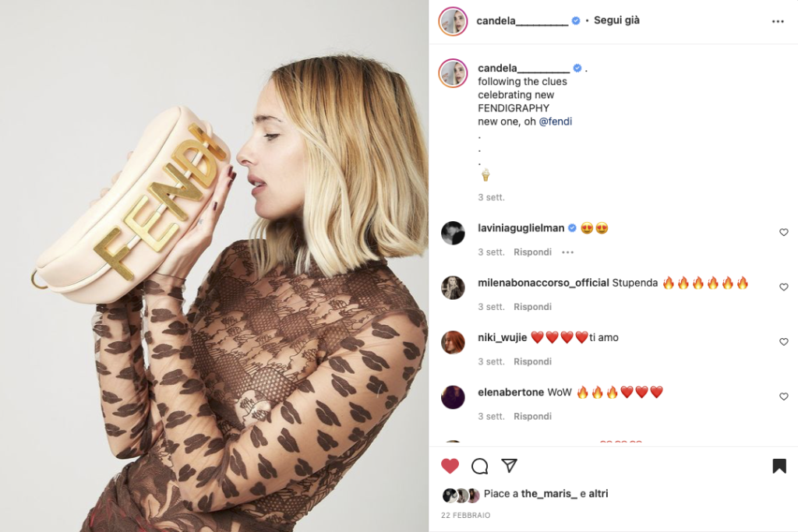The height and width of the screenshot is (532, 798).
Task: Like laviniaguglielman's comment
Action: (x=784, y=232)
